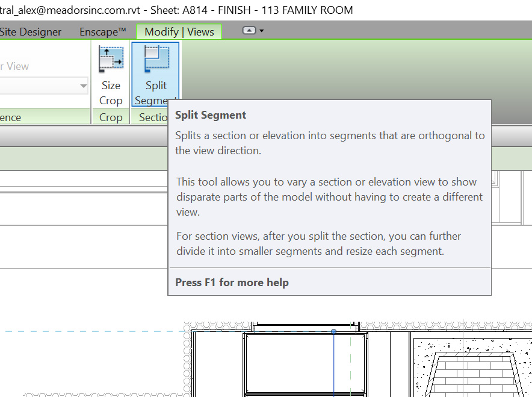532x397 pixels.
Task: Open the Site Designer ribbon tab
Action: 31,31
